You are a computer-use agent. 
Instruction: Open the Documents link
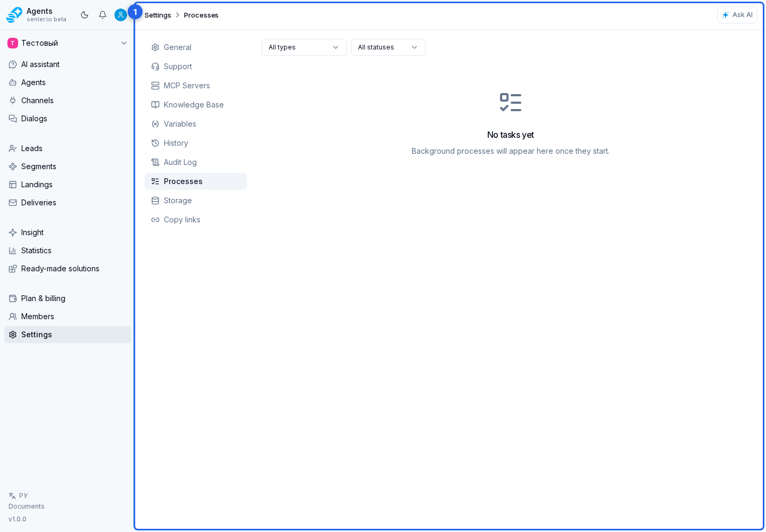click(x=27, y=506)
